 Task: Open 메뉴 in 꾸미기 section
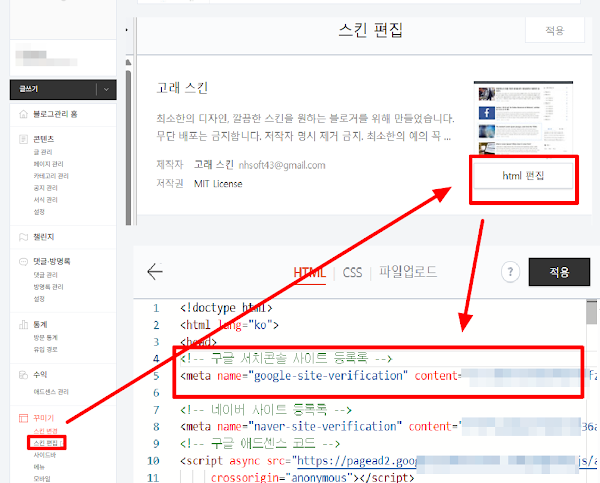pyautogui.click(x=39, y=467)
